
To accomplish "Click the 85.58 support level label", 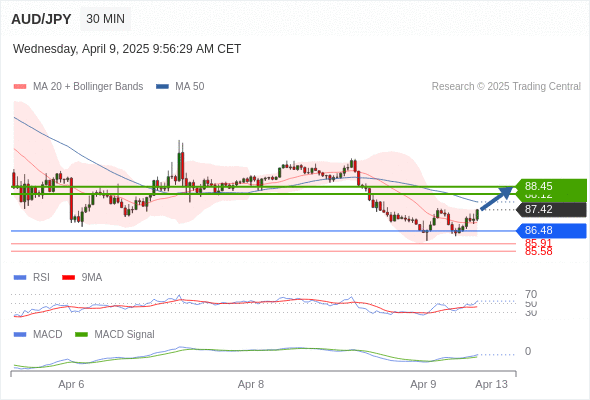I will [538, 252].
